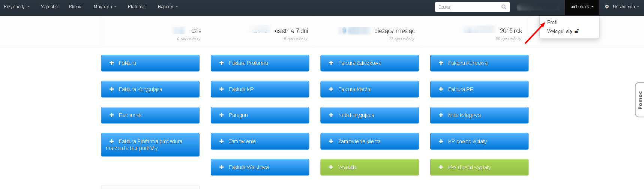The width and height of the screenshot is (644, 189).
Task: Click the search magnifier icon
Action: [x=504, y=7]
